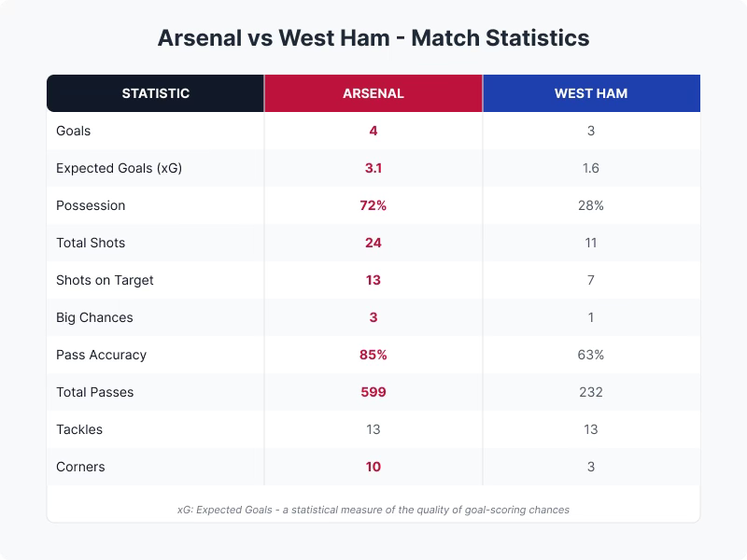Click the STATISTIC column header
Screen dimensions: 747x560
coord(155,93)
